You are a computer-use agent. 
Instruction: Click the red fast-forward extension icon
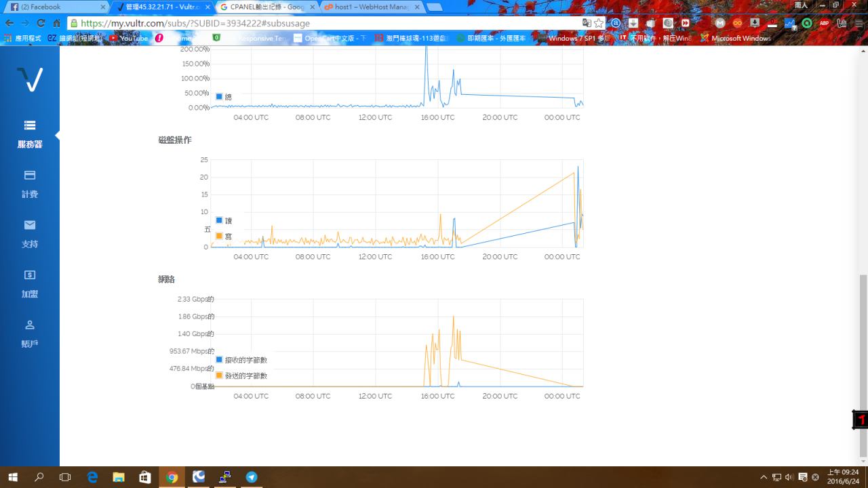click(x=686, y=23)
